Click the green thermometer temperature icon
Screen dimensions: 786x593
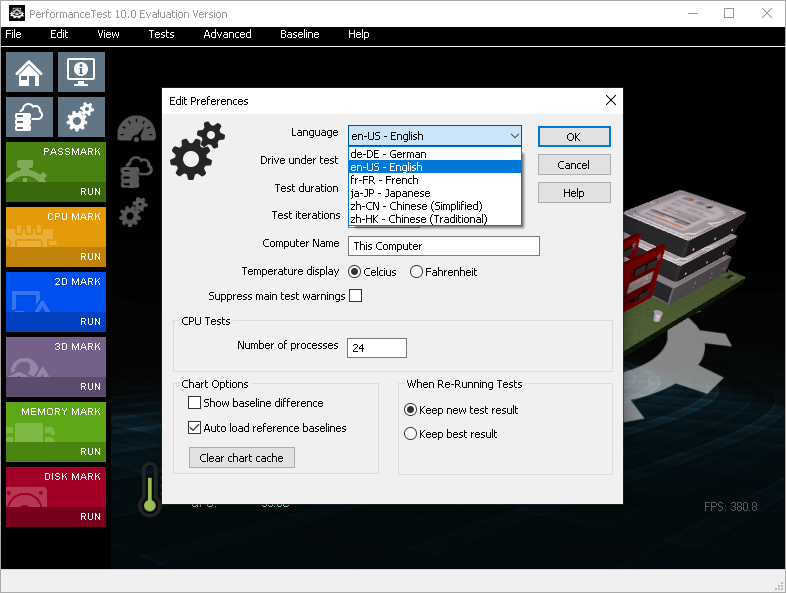point(149,489)
